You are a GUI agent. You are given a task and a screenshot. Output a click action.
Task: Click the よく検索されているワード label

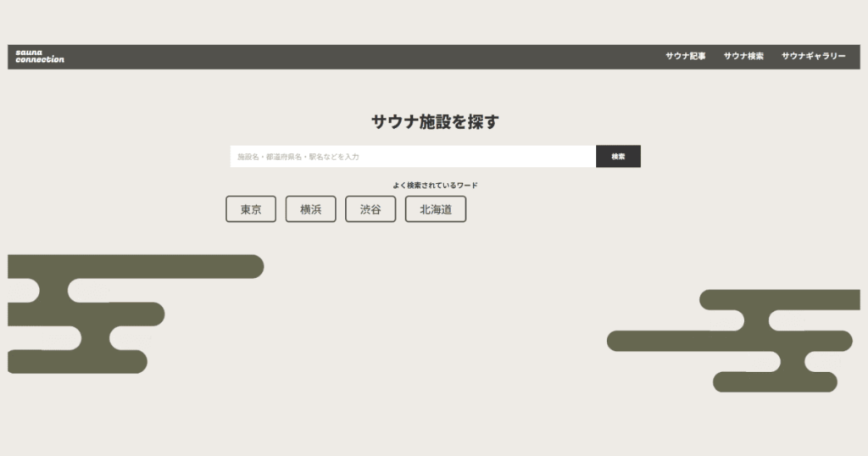click(x=435, y=185)
